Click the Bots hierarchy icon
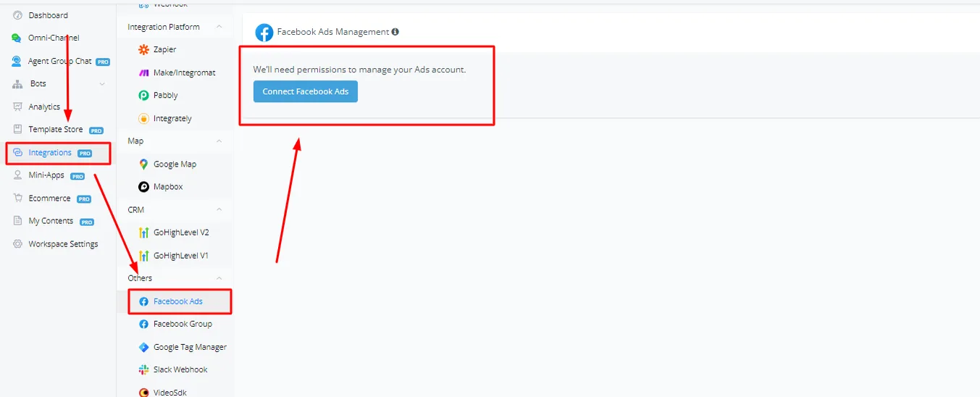This screenshot has width=980, height=397. (17, 84)
